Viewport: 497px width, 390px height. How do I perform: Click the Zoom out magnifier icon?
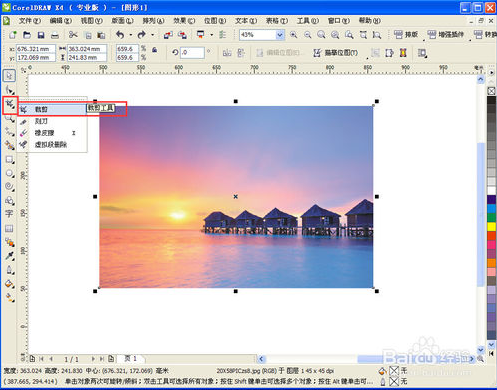tap(308, 35)
